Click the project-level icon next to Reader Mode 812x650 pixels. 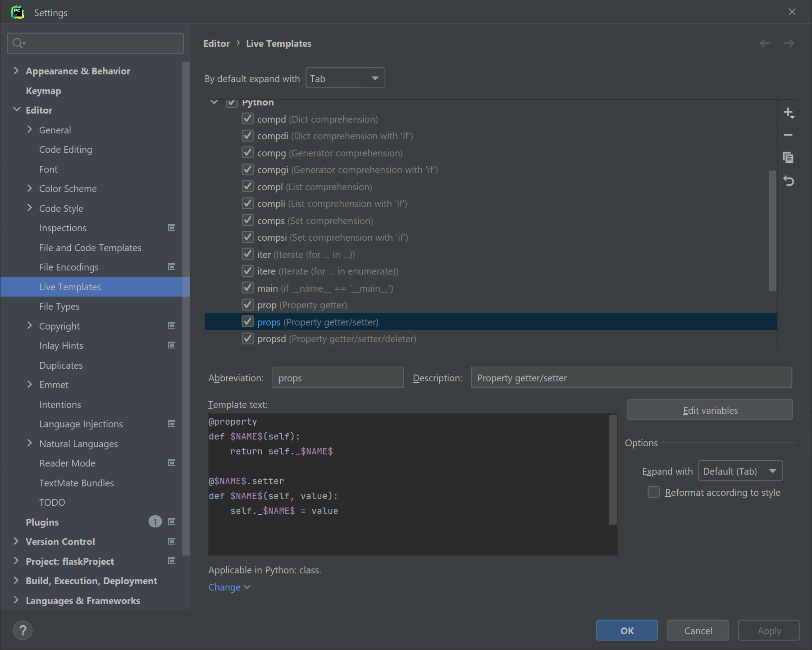(x=172, y=463)
